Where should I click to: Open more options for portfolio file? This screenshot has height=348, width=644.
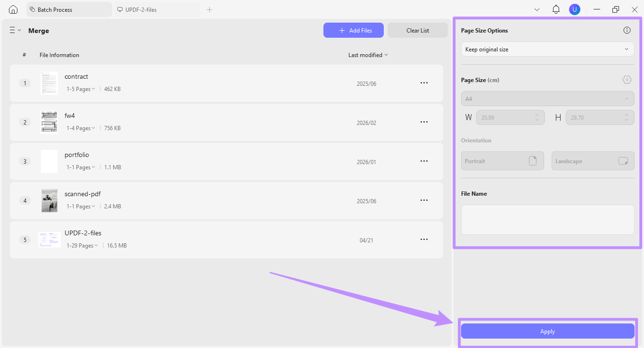pyautogui.click(x=424, y=161)
